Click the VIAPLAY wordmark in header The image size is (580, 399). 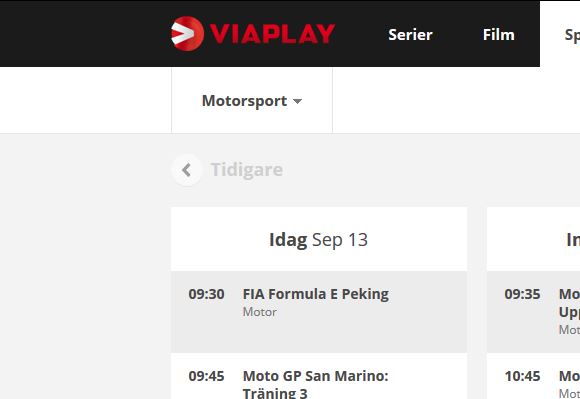273,34
